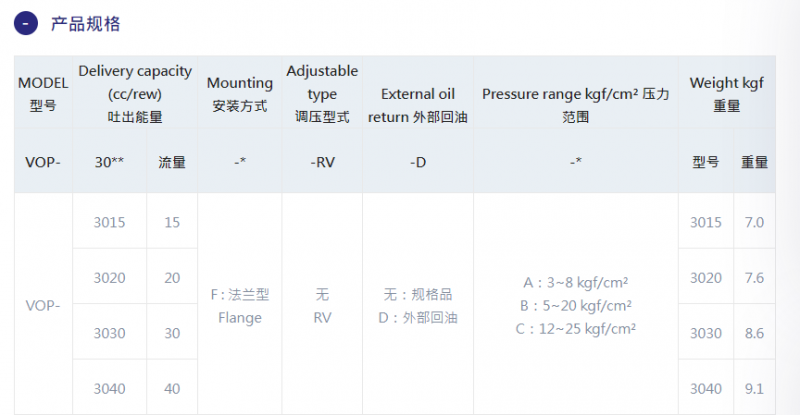
Task: Click the -RV sub-header cell
Action: click(322, 162)
